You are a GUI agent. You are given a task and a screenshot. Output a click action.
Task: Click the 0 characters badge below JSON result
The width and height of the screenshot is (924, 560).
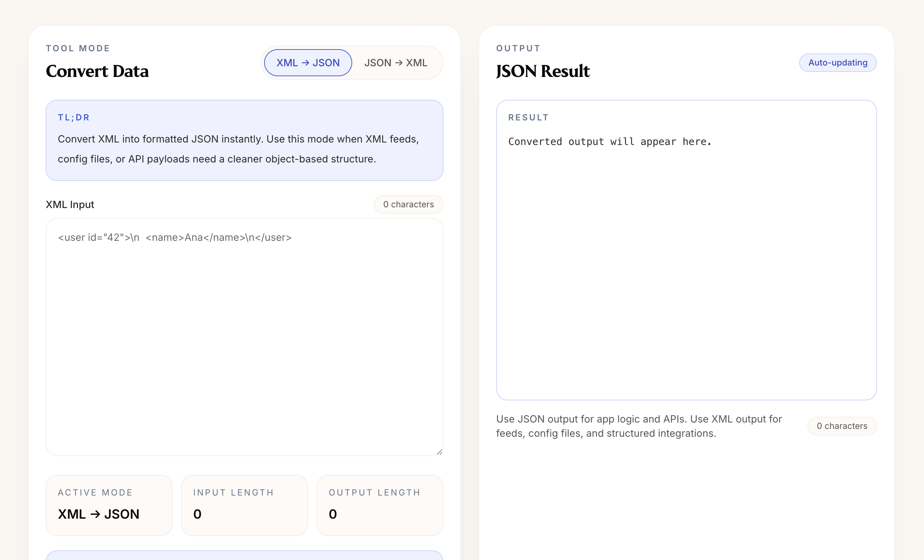pos(842,426)
